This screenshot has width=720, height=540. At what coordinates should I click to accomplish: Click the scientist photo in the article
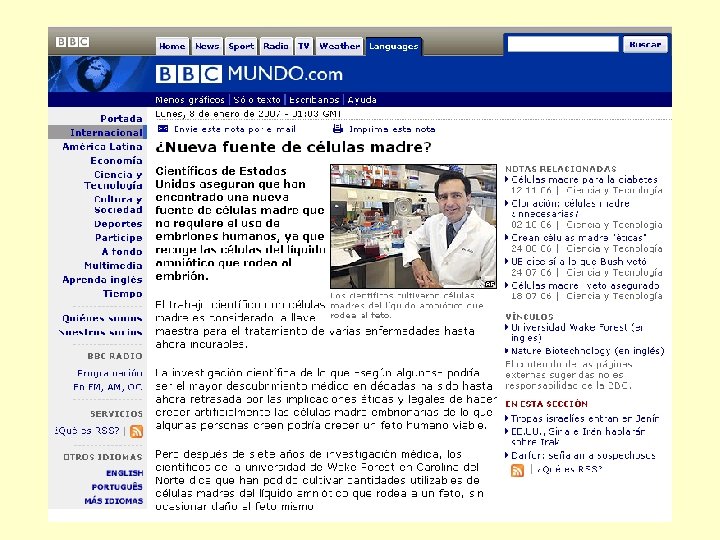pos(413,226)
